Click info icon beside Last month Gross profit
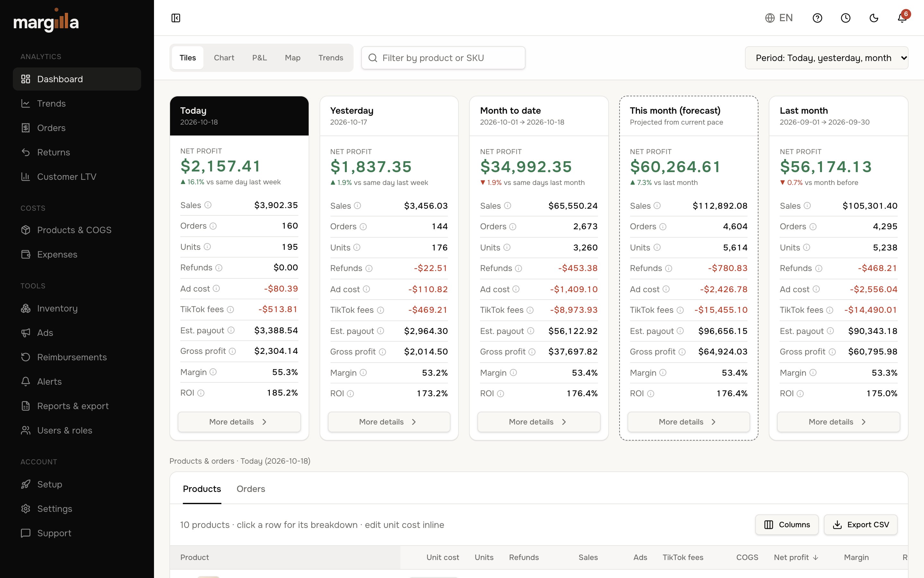The height and width of the screenshot is (578, 924). tap(832, 352)
